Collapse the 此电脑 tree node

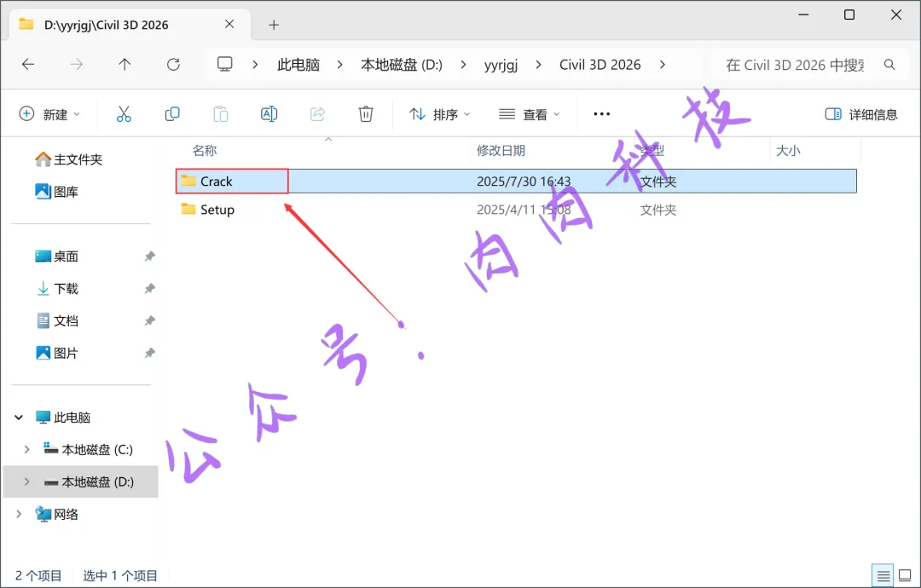19,418
